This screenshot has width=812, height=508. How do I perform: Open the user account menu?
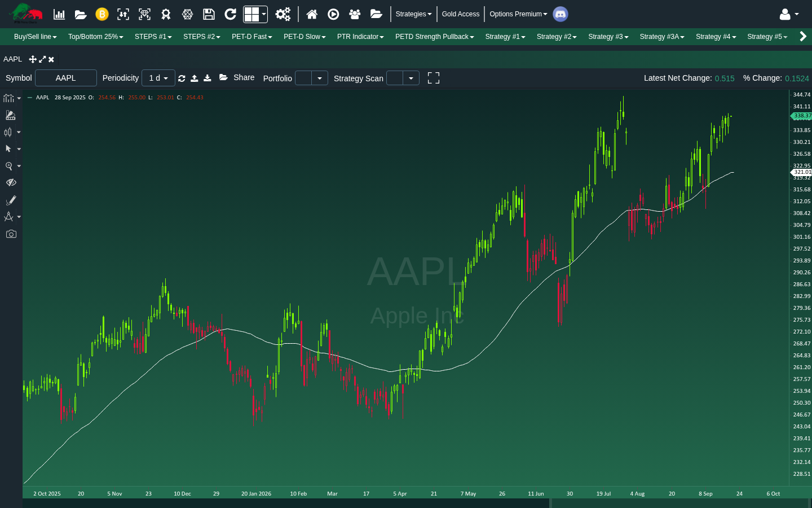[x=789, y=14]
